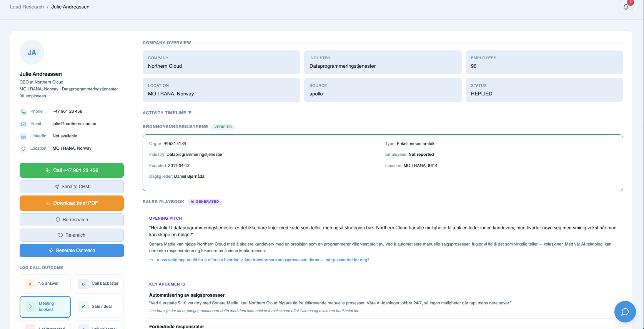This screenshot has width=644, height=329.
Task: Open the chat bubble widget
Action: [x=625, y=312]
